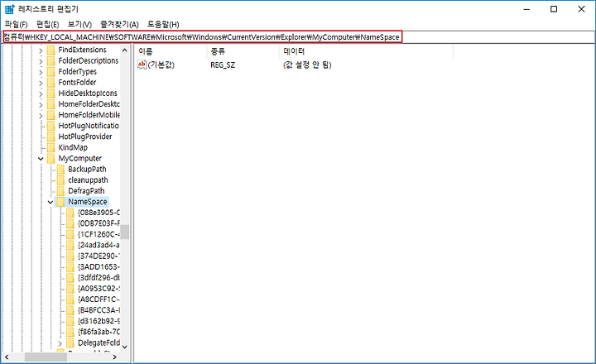Click the (기본값) string value icon
The image size is (596, 364).
(142, 65)
